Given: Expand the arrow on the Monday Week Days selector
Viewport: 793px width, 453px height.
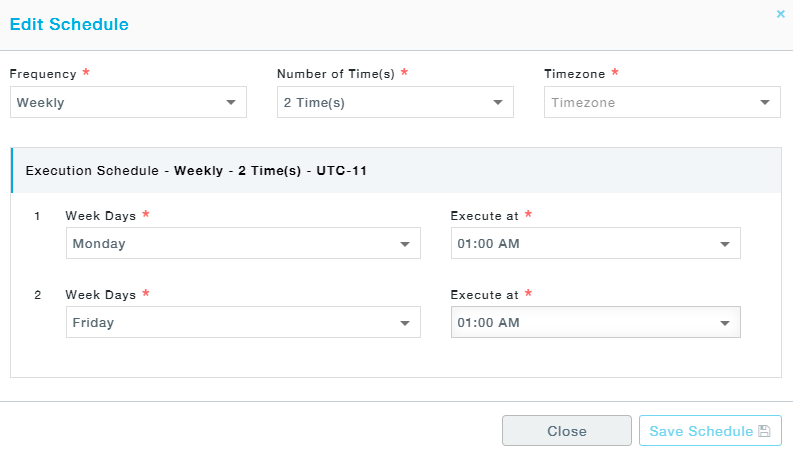Looking at the screenshot, I should [x=405, y=244].
